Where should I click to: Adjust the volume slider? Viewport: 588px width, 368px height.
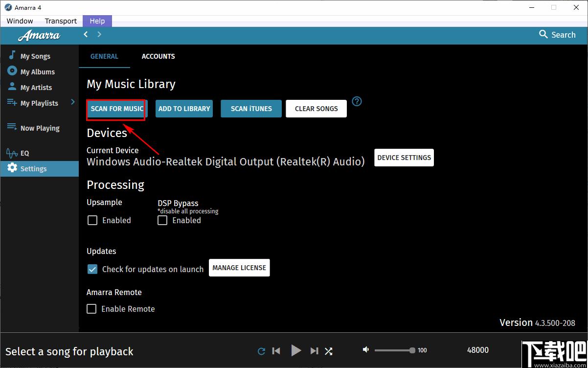[395, 350]
